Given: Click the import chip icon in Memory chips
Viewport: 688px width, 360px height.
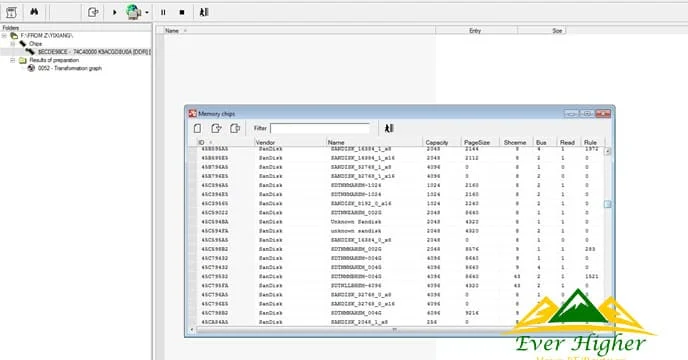Looking at the screenshot, I should (x=216, y=128).
